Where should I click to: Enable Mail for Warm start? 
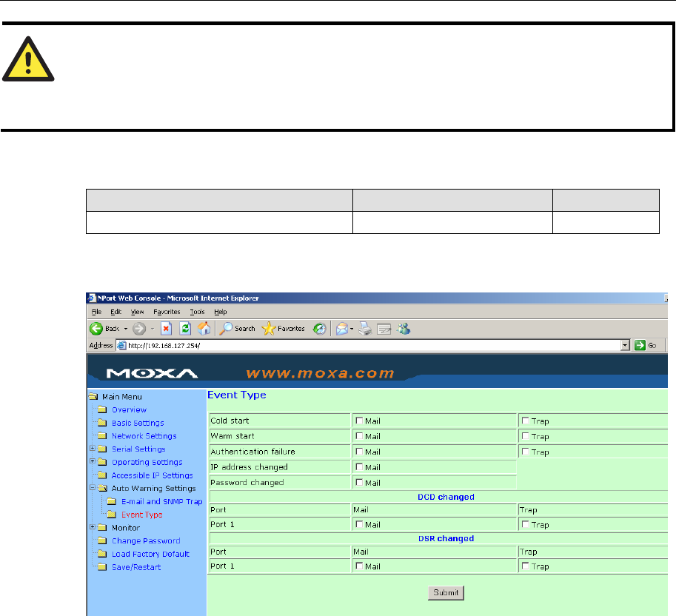(359, 436)
